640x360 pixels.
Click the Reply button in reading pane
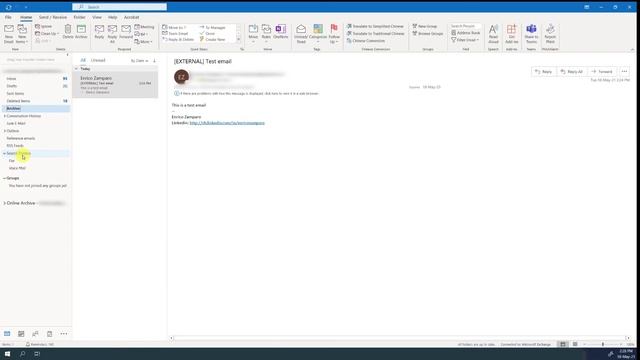tap(544, 71)
